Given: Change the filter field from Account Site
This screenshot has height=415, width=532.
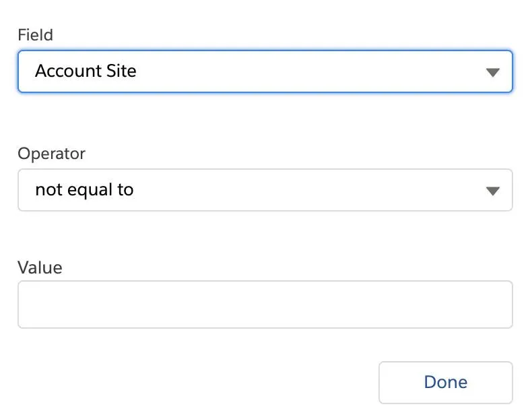Looking at the screenshot, I should click(x=265, y=71).
